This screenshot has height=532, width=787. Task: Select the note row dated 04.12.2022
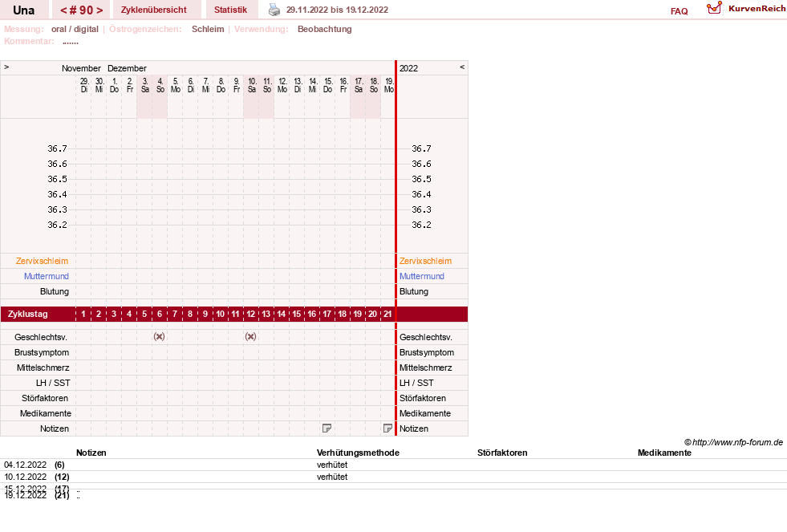coord(393,465)
